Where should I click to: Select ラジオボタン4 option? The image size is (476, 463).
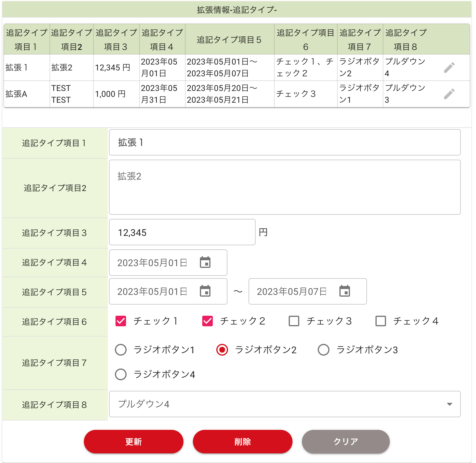[121, 374]
